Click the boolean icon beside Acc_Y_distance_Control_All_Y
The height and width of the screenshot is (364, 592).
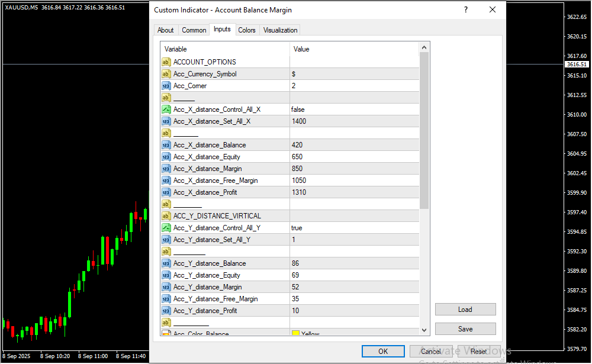coord(166,228)
